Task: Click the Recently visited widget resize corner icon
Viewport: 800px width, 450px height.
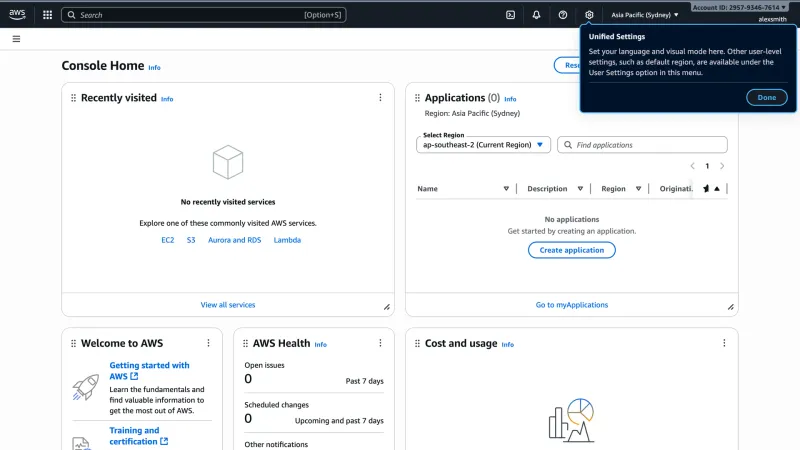Action: [387, 307]
